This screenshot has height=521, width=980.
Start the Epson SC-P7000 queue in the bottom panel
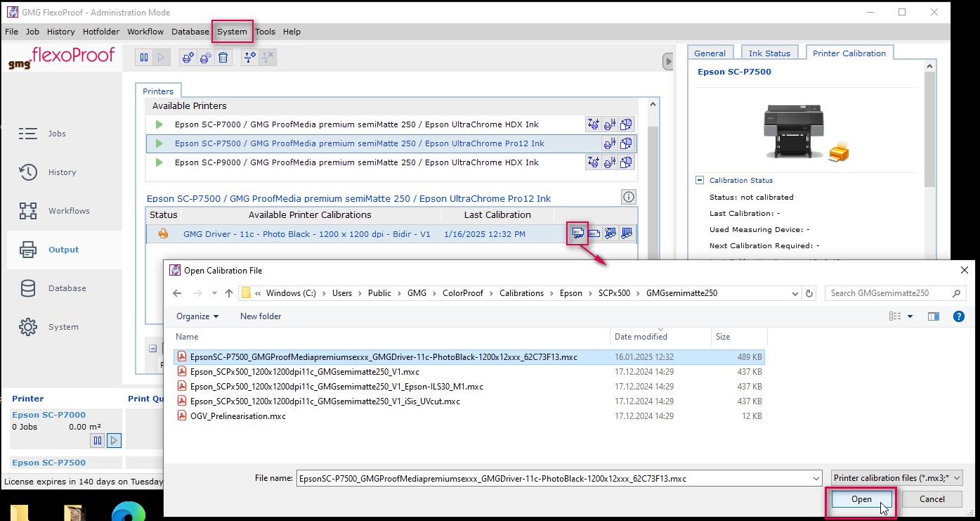click(x=115, y=441)
